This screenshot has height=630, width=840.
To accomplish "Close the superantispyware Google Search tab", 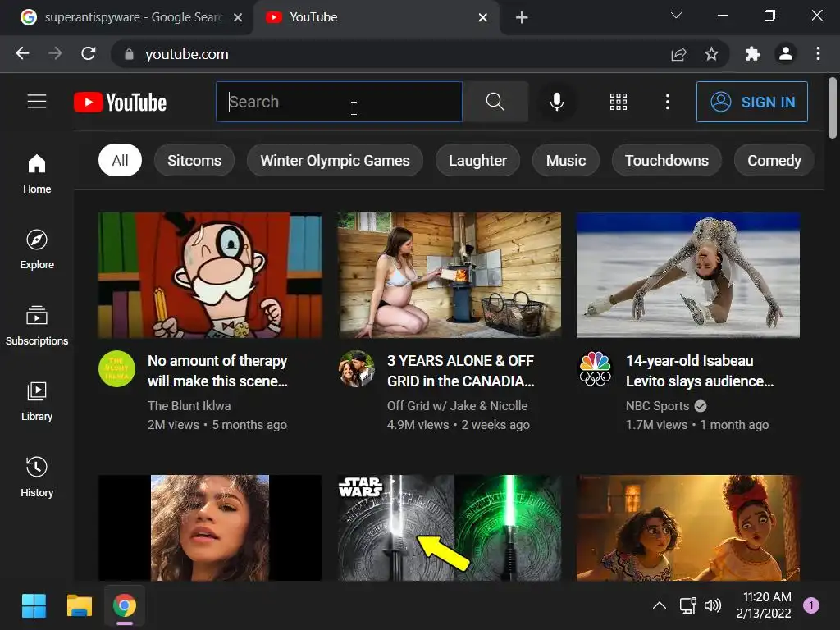I will 238,18.
